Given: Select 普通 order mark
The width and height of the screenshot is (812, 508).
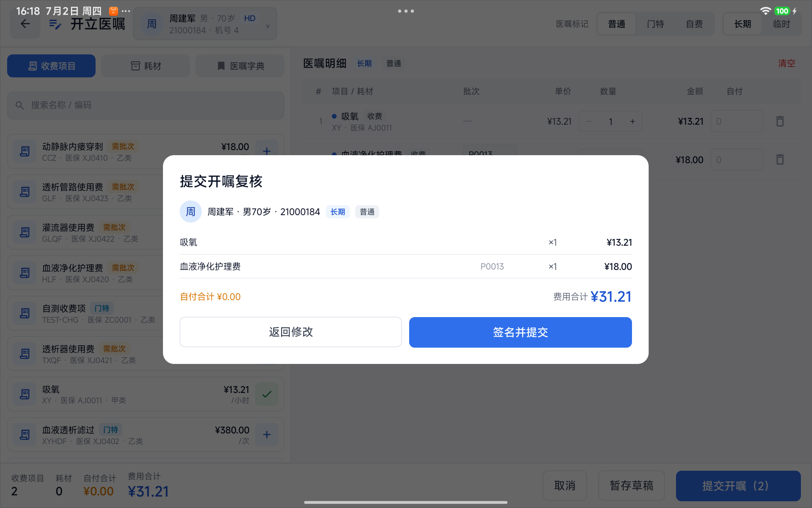Looking at the screenshot, I should [x=617, y=24].
